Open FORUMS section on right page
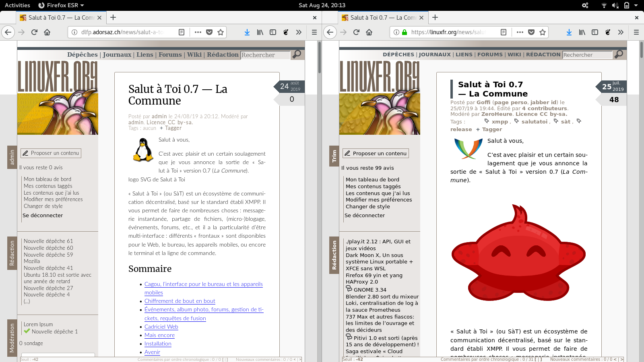This screenshot has height=362, width=644. [x=490, y=54]
